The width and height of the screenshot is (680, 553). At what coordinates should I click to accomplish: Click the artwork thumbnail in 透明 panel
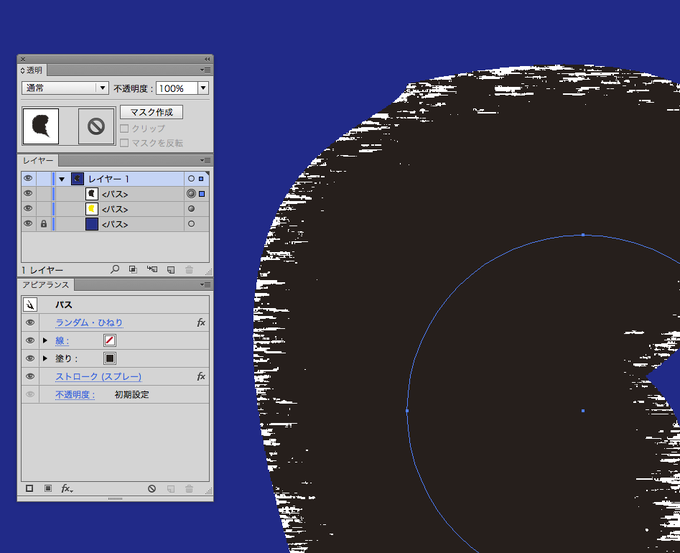coord(41,126)
